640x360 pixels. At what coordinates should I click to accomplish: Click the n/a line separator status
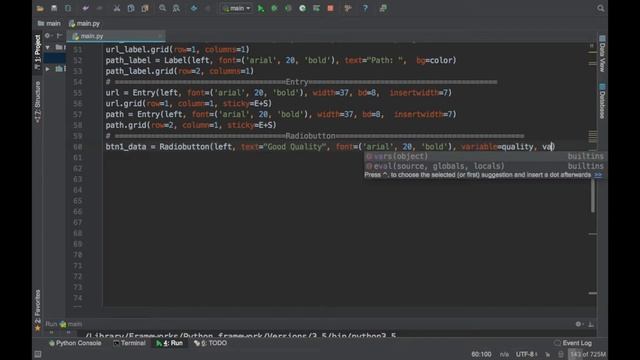tap(504, 354)
